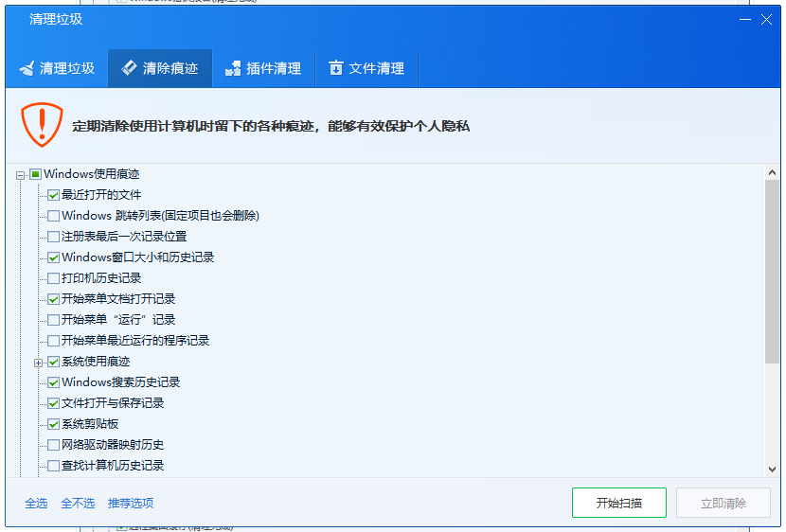
Task: Select the 查找计算机历史记录 row text
Action: coord(113,466)
